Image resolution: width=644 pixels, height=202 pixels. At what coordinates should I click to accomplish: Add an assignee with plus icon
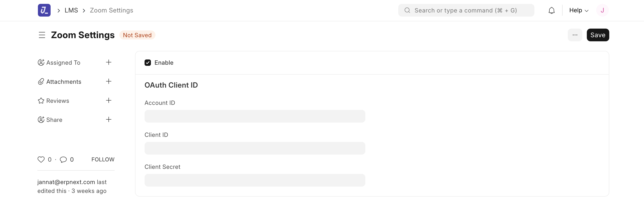(x=108, y=62)
